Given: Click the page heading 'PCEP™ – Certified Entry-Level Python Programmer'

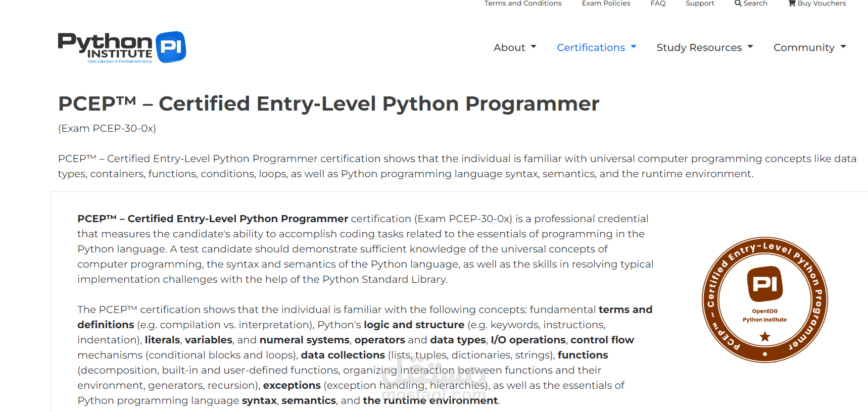Looking at the screenshot, I should [x=329, y=104].
